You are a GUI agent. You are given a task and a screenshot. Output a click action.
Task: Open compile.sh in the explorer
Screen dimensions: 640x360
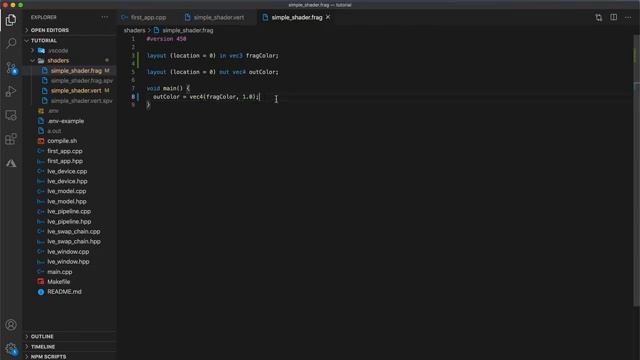coord(70,141)
